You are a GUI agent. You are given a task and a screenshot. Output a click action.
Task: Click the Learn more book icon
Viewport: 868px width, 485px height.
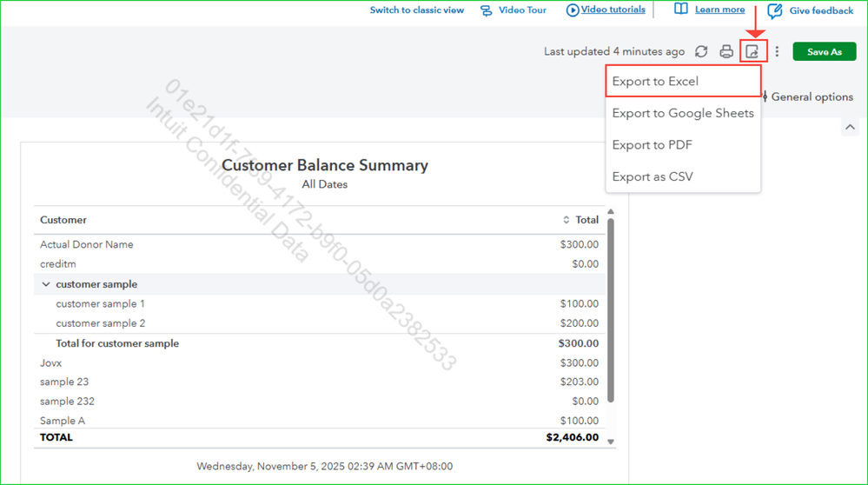(x=681, y=9)
